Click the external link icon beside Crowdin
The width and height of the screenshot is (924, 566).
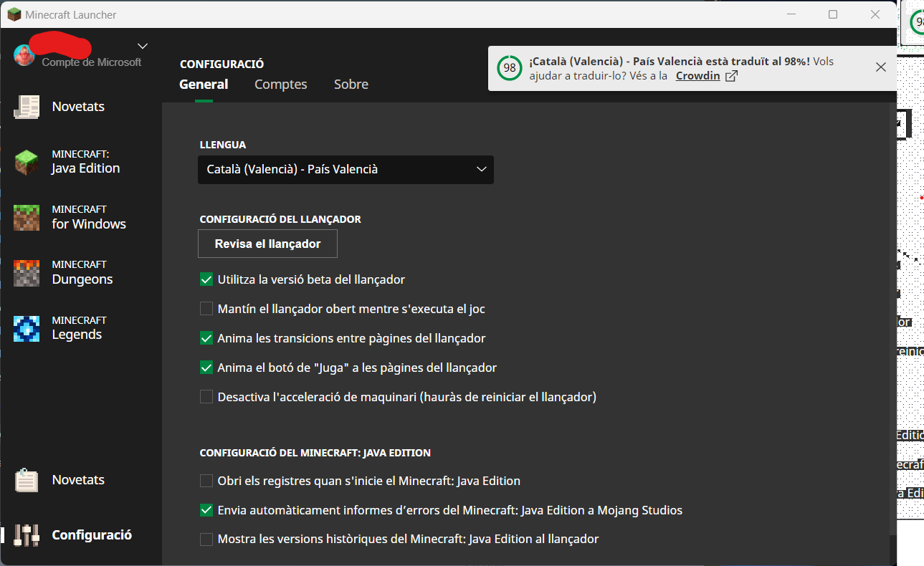click(731, 76)
